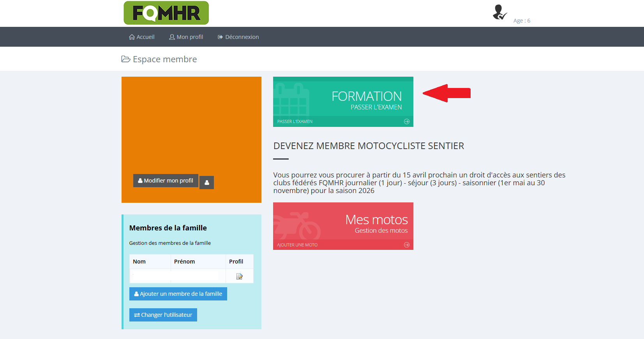Click the FQMHR logo
Screen dimensions: 644x339
click(x=166, y=13)
